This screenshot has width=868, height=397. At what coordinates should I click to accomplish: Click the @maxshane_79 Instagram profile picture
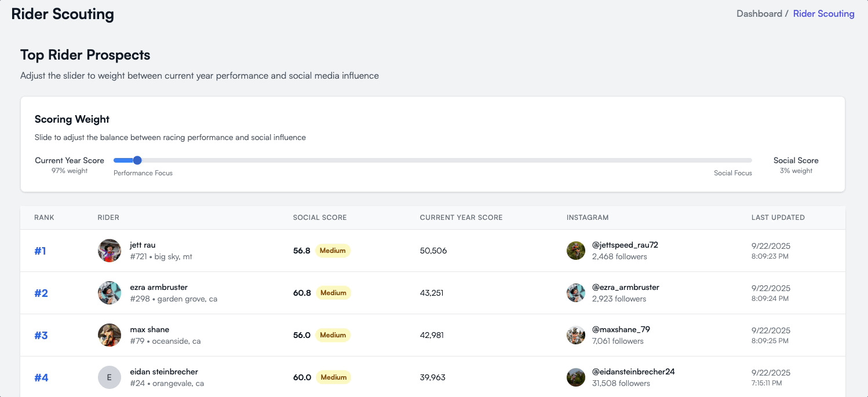point(576,335)
